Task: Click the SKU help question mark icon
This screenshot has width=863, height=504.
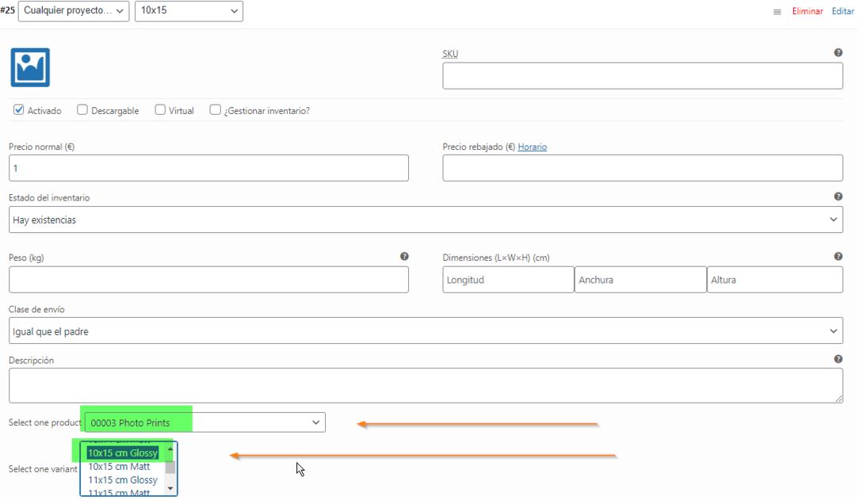Action: pos(838,52)
